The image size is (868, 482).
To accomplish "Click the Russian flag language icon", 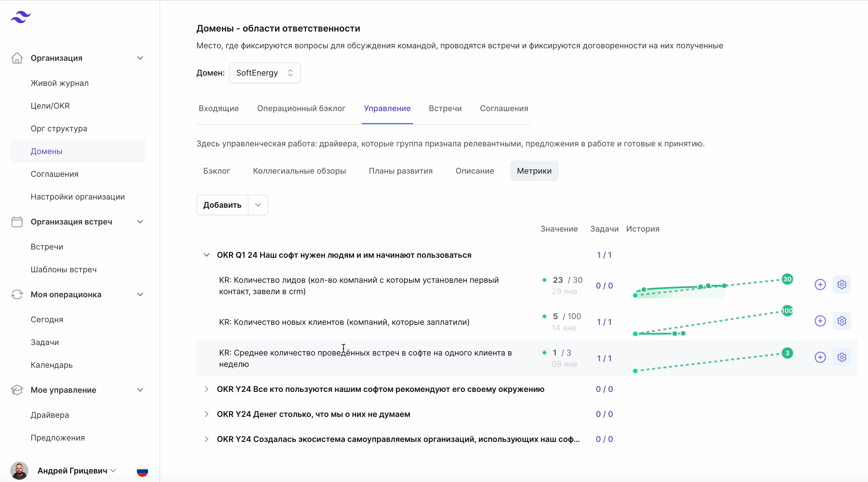I will tap(142, 471).
